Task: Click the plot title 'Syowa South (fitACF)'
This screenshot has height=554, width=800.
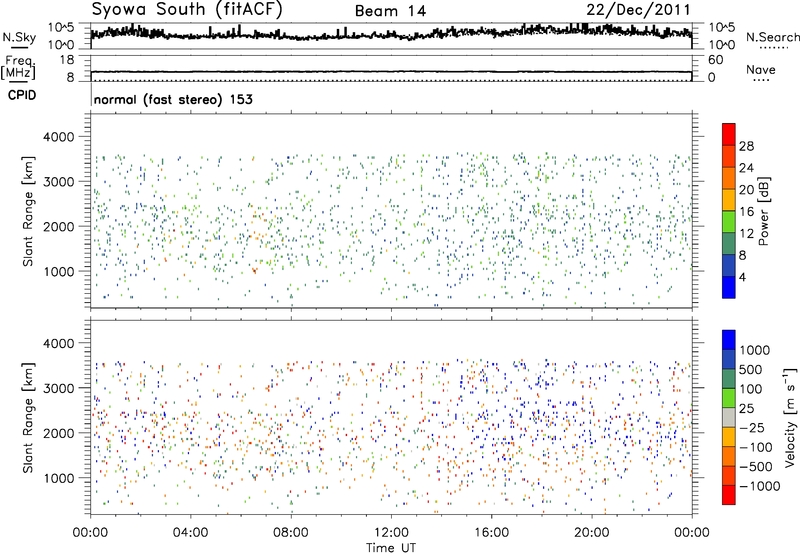Action: click(187, 10)
